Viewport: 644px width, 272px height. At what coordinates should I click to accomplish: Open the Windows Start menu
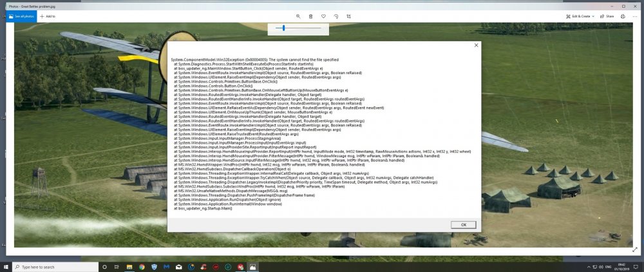coord(6,267)
